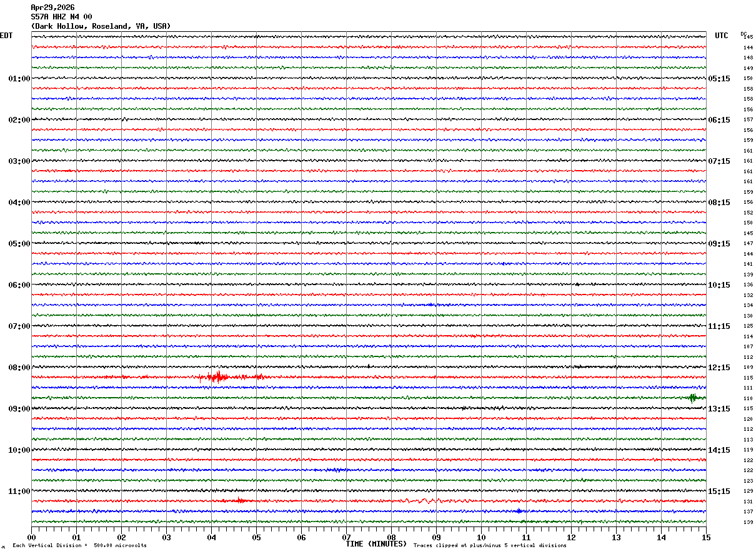756x554 pixels.
Task: Click the Apr29,2026 date header
Action: coord(52,8)
